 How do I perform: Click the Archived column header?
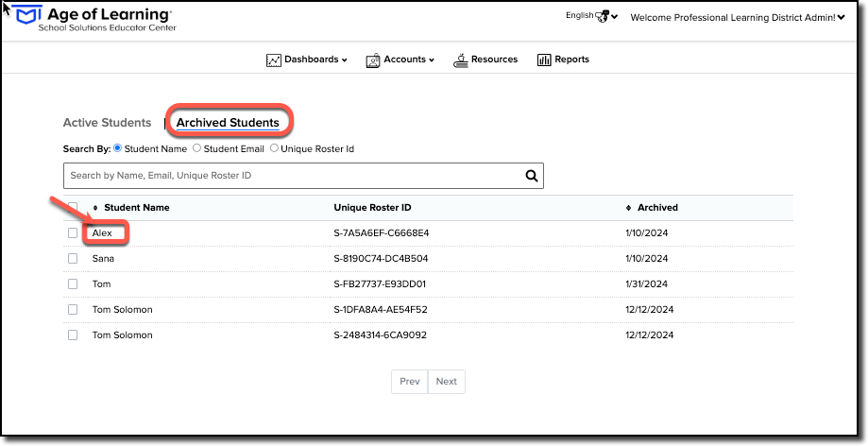click(x=657, y=208)
